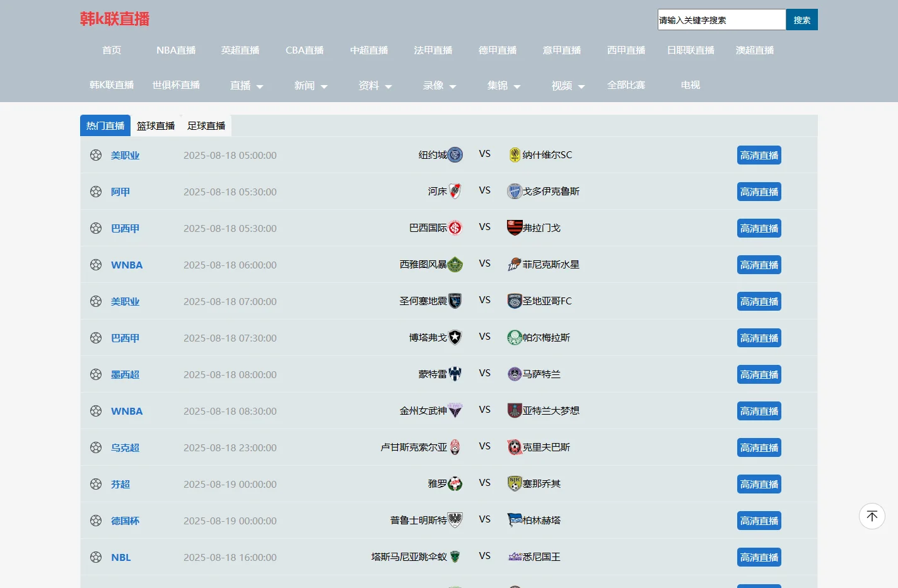Screen dimensions: 898x588
Task: Click 高清直播 for 巴西国际 vs 弗拉门戈
Action: click(759, 228)
